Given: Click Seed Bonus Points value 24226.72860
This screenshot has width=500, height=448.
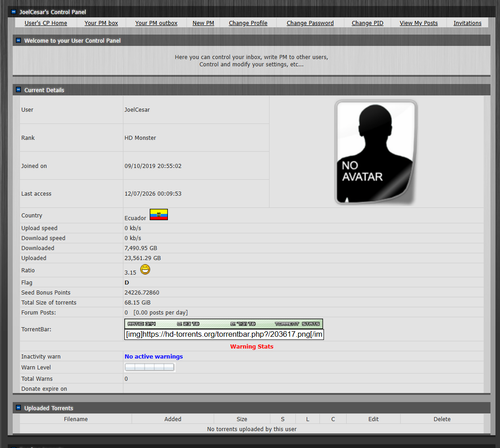Looking at the screenshot, I should coord(142,292).
